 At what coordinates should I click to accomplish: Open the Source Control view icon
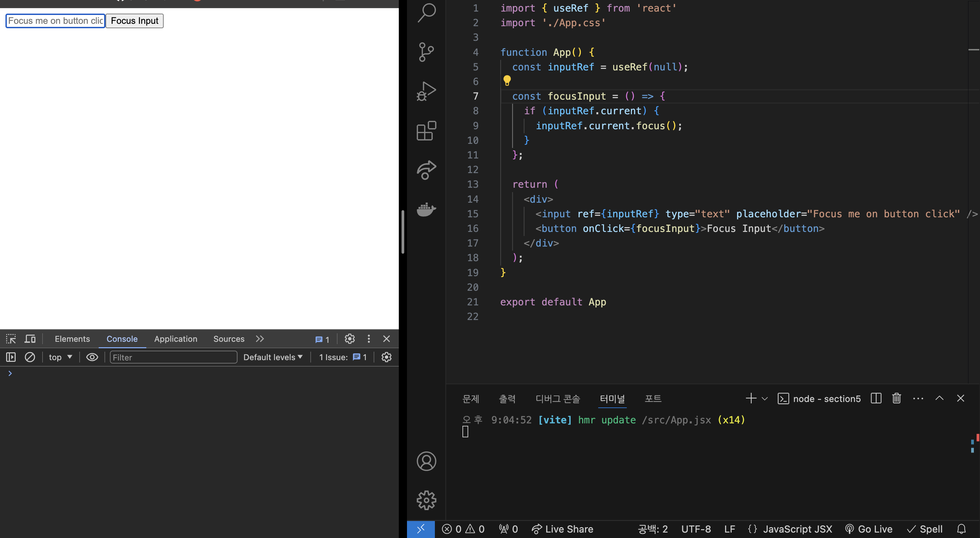[426, 52]
